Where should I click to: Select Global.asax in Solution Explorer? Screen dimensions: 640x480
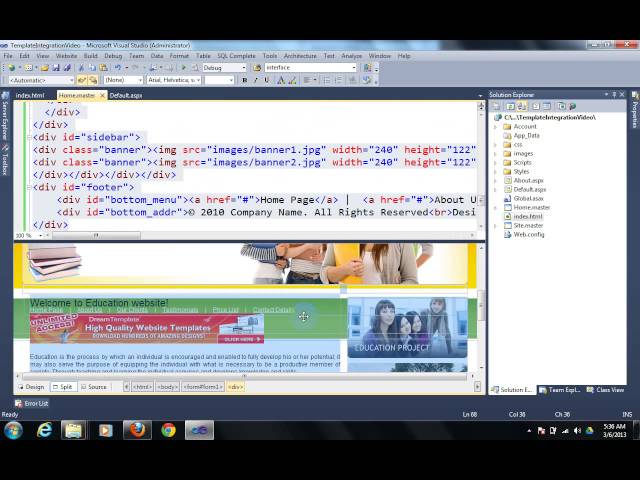point(528,198)
